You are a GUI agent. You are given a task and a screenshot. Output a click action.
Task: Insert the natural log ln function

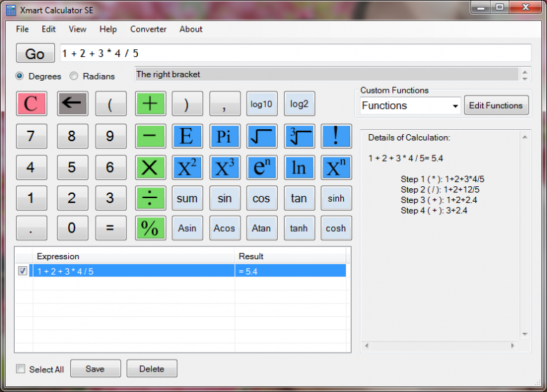(x=300, y=168)
